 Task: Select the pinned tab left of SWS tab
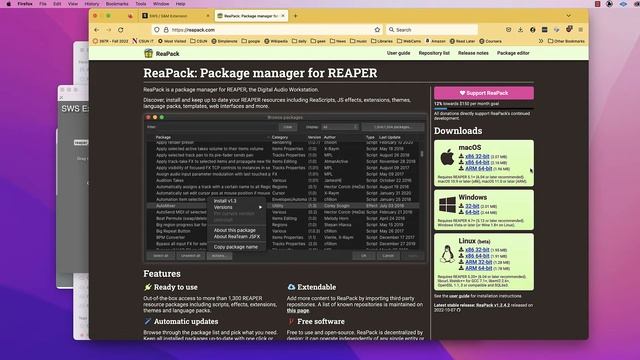(130, 16)
